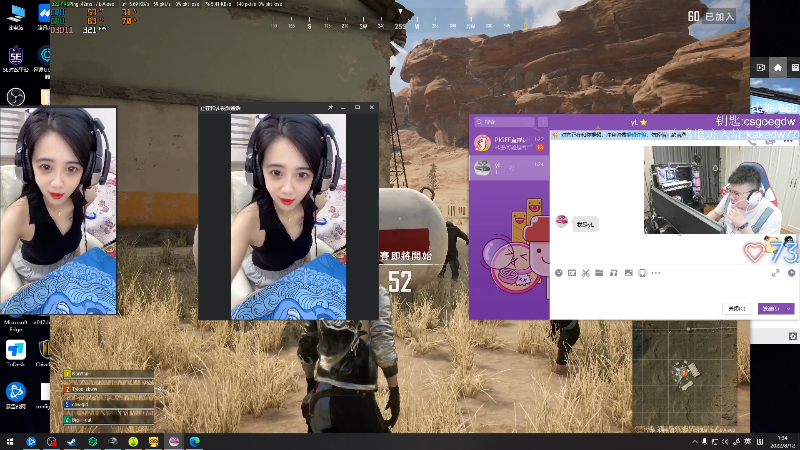Click the chat message input area
The width and height of the screenshot is (800, 450).
click(674, 289)
